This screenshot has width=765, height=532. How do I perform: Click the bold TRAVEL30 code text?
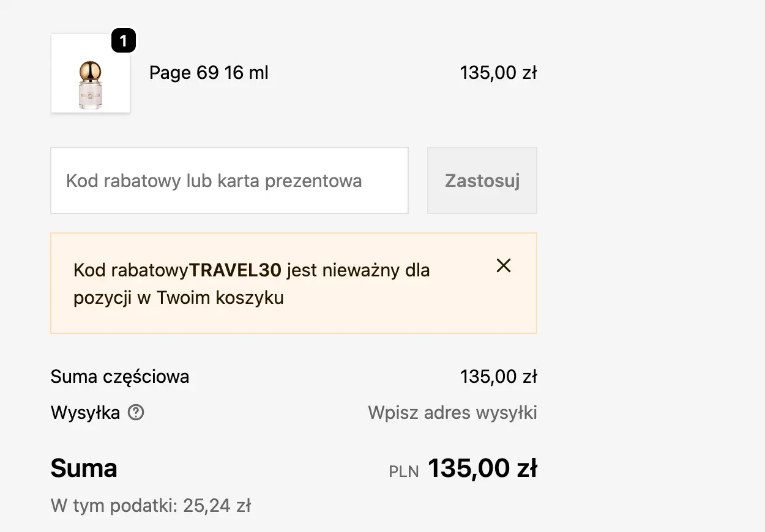pos(236,270)
